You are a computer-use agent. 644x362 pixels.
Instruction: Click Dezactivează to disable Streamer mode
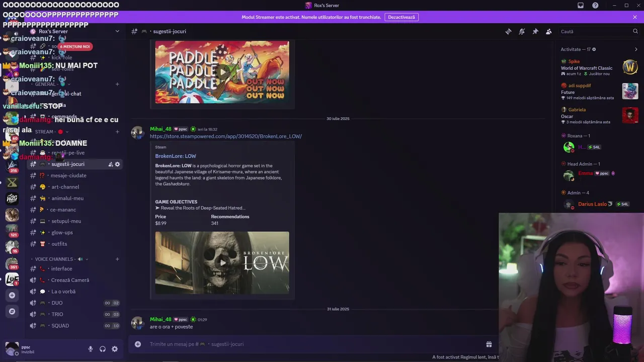[401, 17]
